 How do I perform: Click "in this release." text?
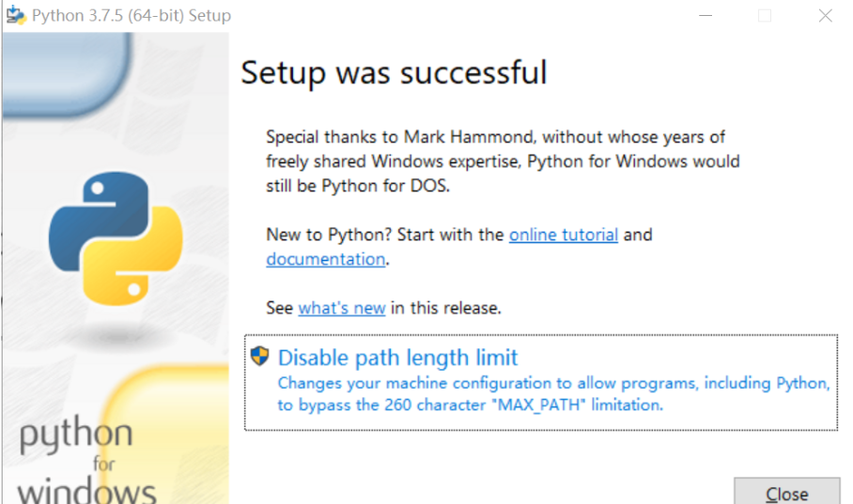click(446, 308)
